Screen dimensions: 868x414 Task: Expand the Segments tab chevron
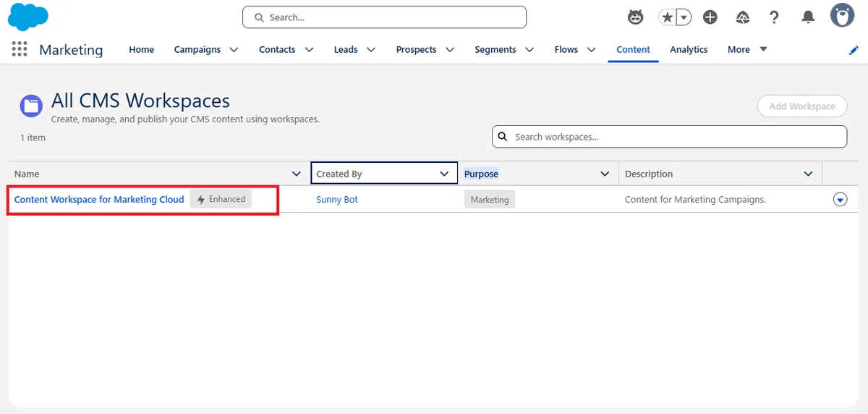pyautogui.click(x=529, y=49)
